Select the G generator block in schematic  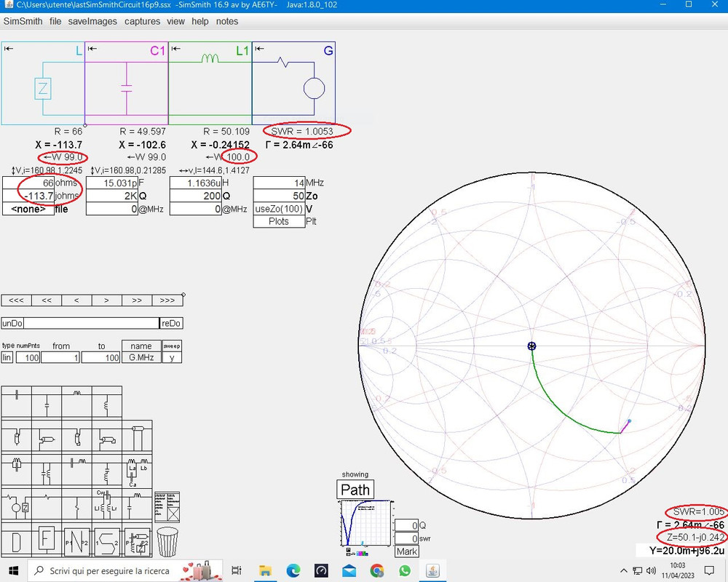tap(293, 84)
